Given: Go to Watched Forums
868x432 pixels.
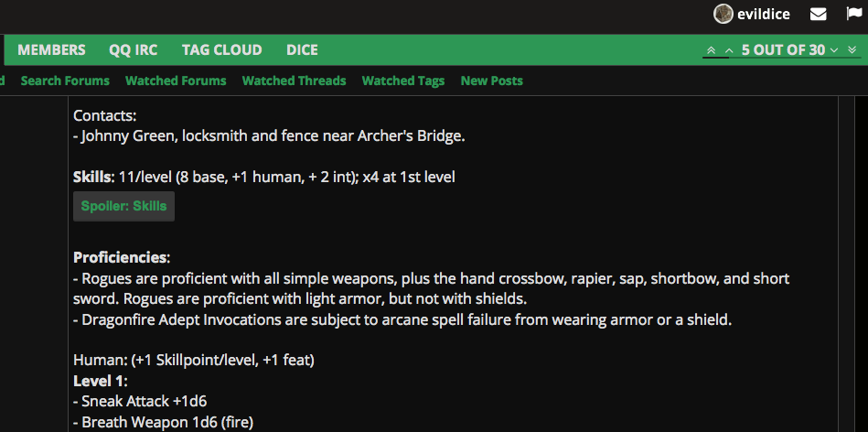Looking at the screenshot, I should 176,81.
